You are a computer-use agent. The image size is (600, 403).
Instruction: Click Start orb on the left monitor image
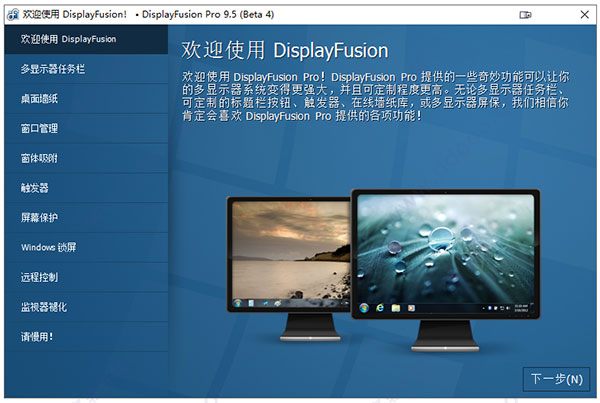coord(238,303)
